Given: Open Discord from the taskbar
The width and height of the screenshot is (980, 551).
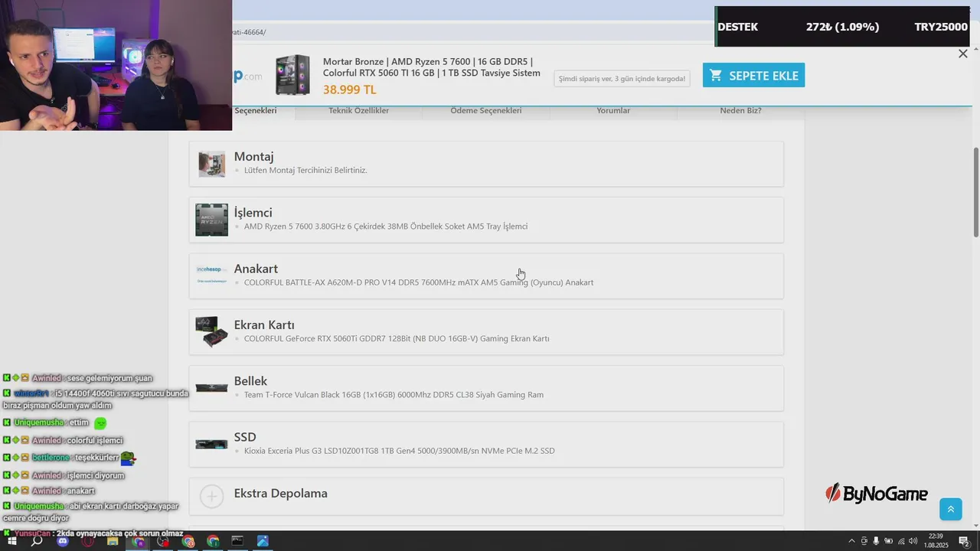Looking at the screenshot, I should click(x=63, y=541).
